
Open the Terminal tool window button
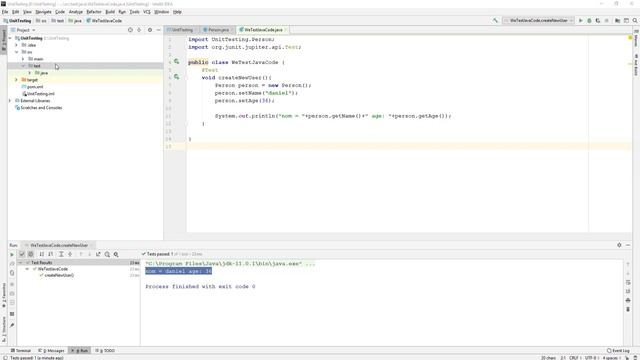pos(21,351)
